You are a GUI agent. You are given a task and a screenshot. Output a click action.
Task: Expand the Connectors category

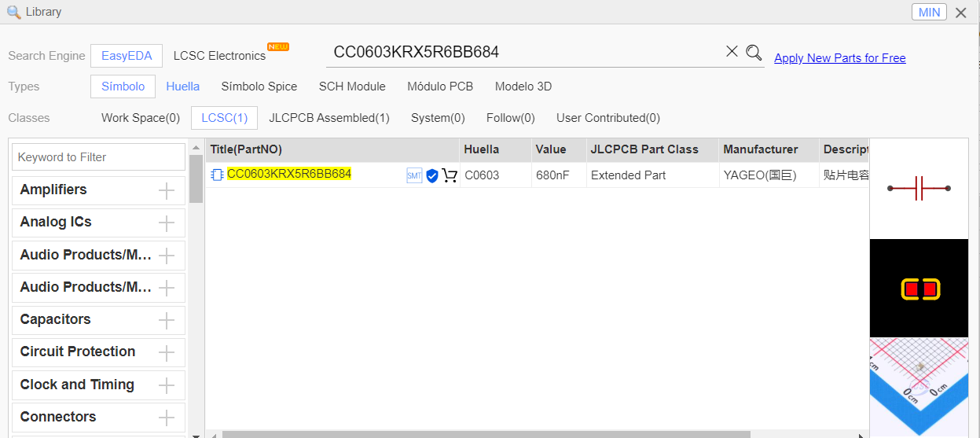pyautogui.click(x=167, y=418)
